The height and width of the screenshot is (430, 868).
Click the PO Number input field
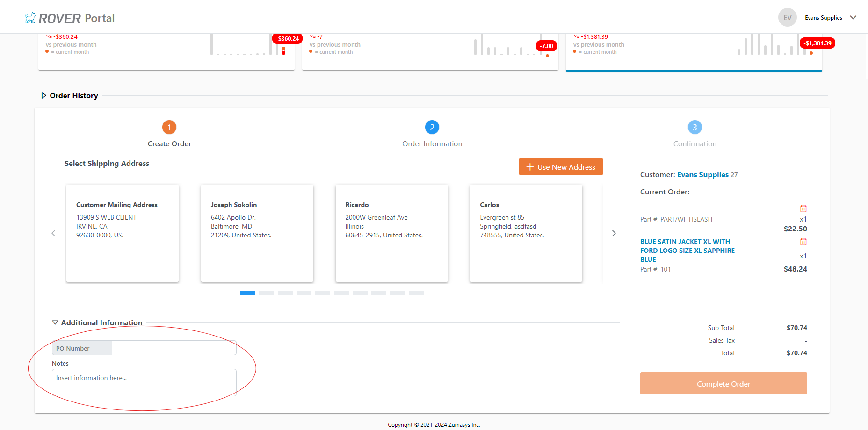pos(173,348)
